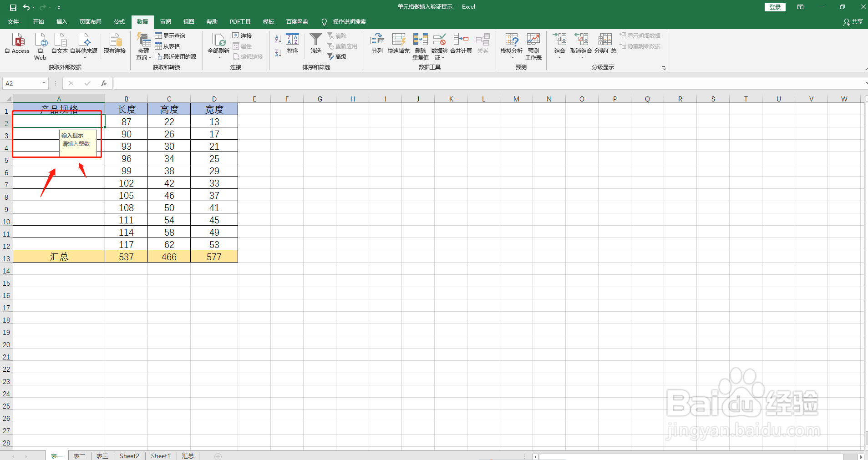Click Recently Used Sources (最近使用的源)

(176, 56)
